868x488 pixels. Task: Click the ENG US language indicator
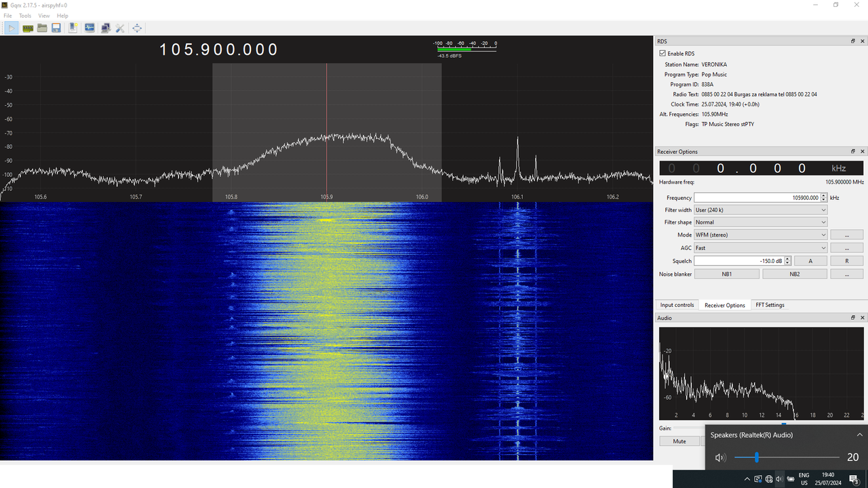pos(804,479)
